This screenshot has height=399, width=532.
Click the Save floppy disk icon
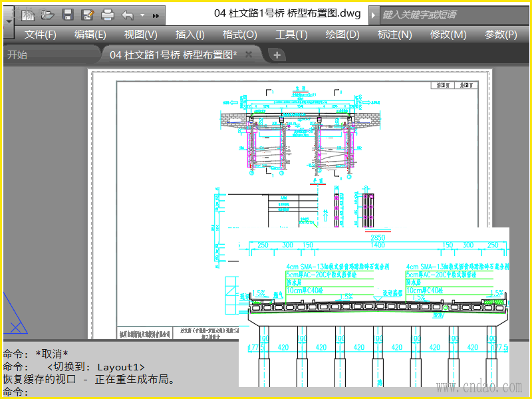[x=67, y=14]
